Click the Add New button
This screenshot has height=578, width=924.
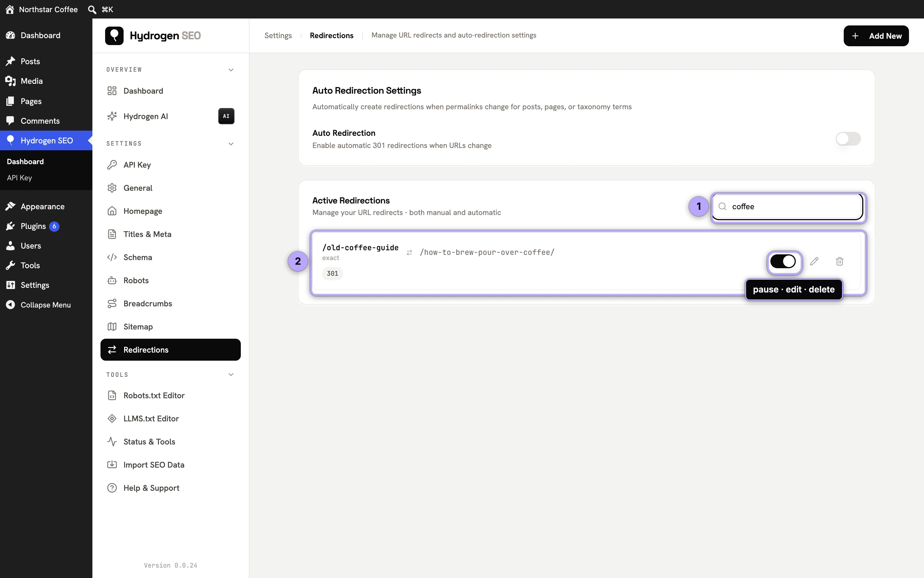(876, 36)
